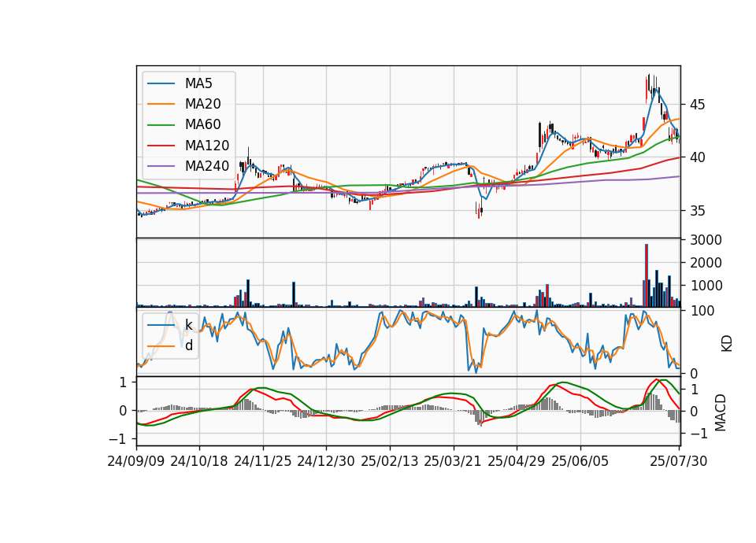Click the 24/09/09 date tick label

(136, 461)
